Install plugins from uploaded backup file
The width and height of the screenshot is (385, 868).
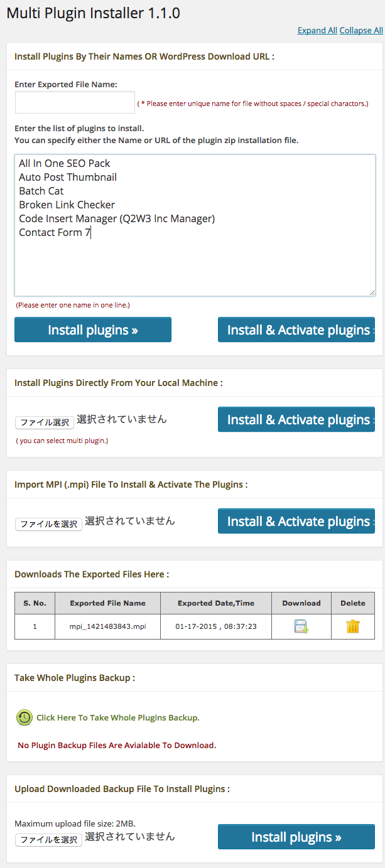296,837
